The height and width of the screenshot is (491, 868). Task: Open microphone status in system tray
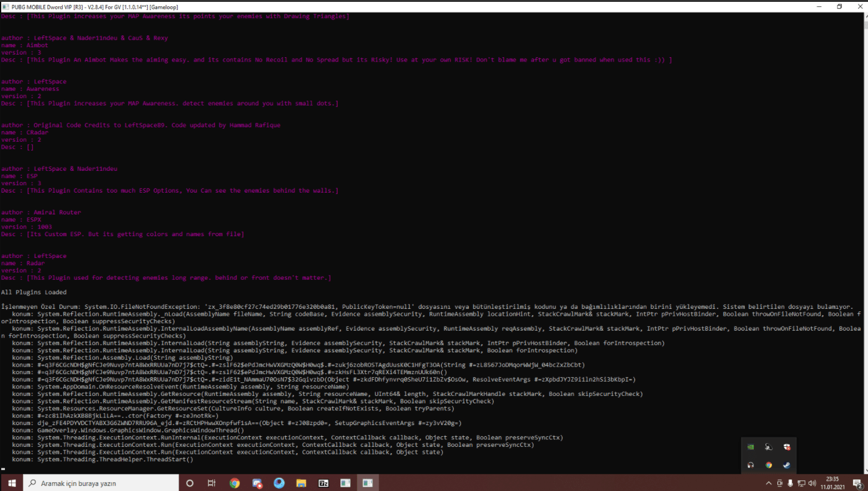click(x=790, y=483)
